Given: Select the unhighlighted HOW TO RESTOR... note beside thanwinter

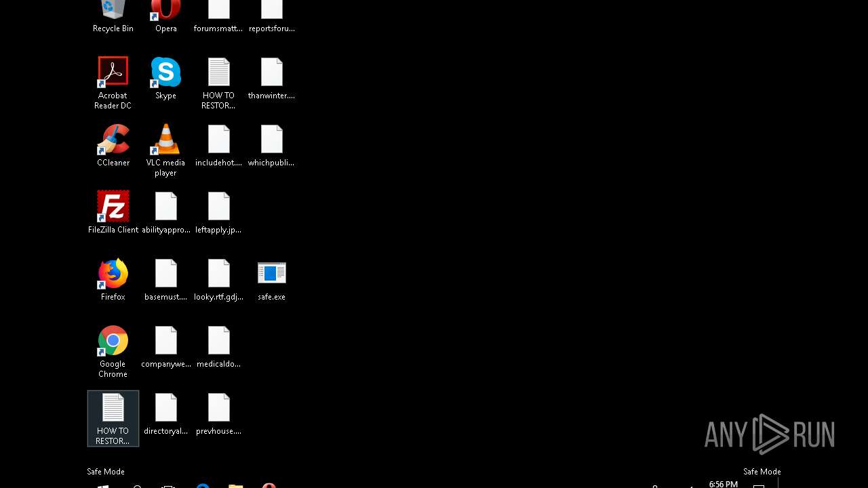Looking at the screenshot, I should [218, 83].
